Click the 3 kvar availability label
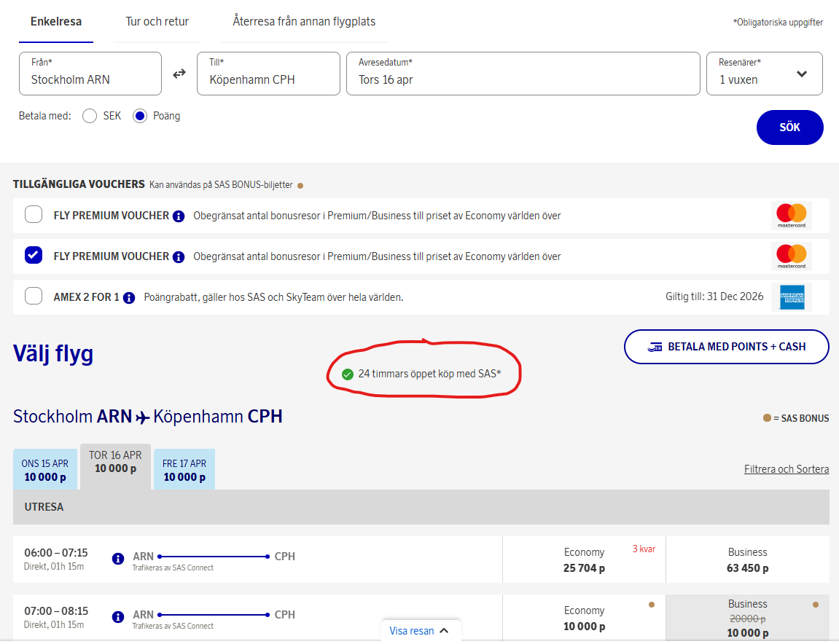The width and height of the screenshot is (839, 644). (x=644, y=549)
